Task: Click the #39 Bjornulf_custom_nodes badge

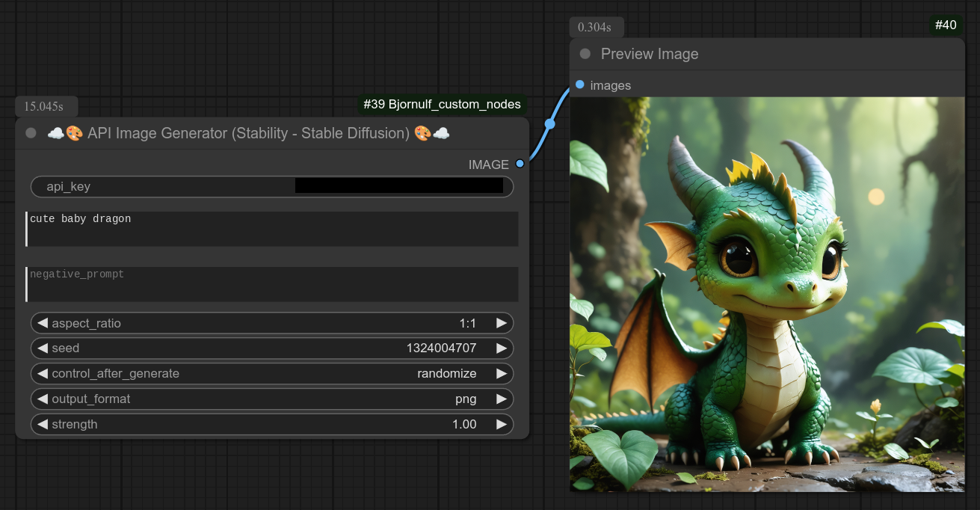Action: click(x=442, y=104)
